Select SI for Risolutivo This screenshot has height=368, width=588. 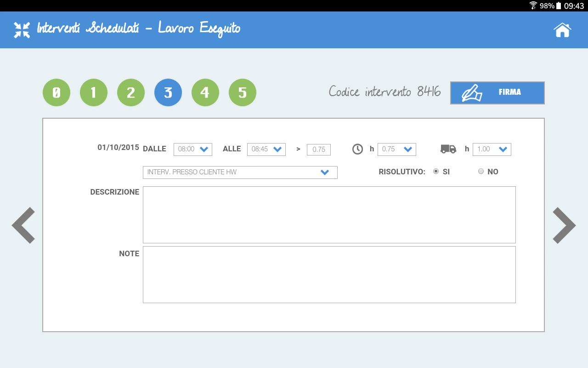(x=436, y=171)
